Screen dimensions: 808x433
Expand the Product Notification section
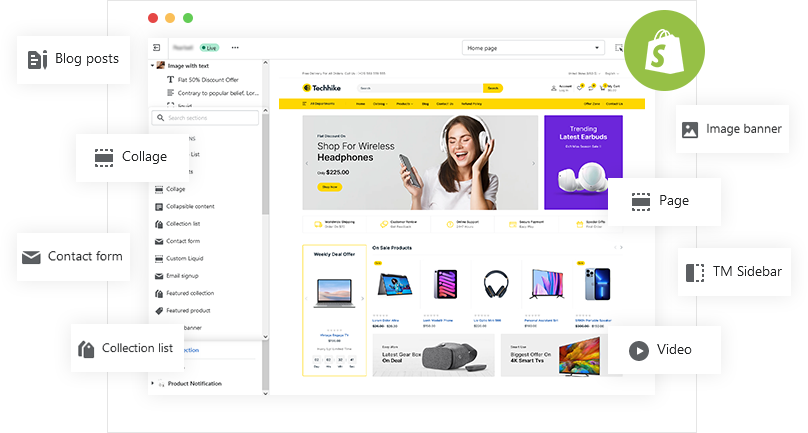point(153,383)
